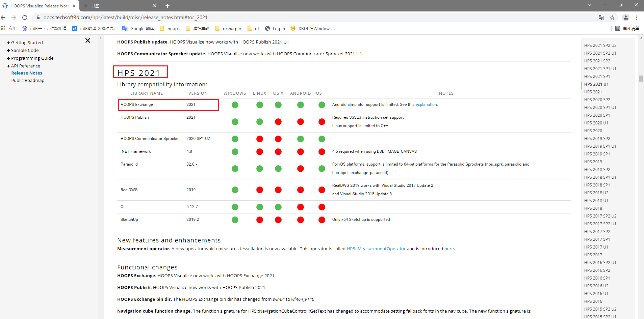The image size is (644, 319).
Task: Jump to HPS 2017 SP2 notes
Action: click(597, 231)
